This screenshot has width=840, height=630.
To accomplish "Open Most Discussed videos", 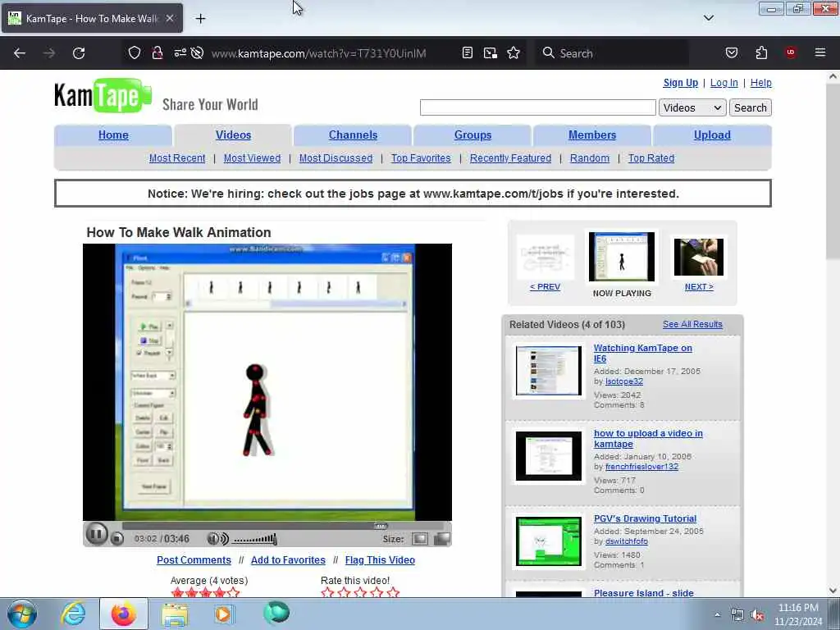I will point(336,158).
